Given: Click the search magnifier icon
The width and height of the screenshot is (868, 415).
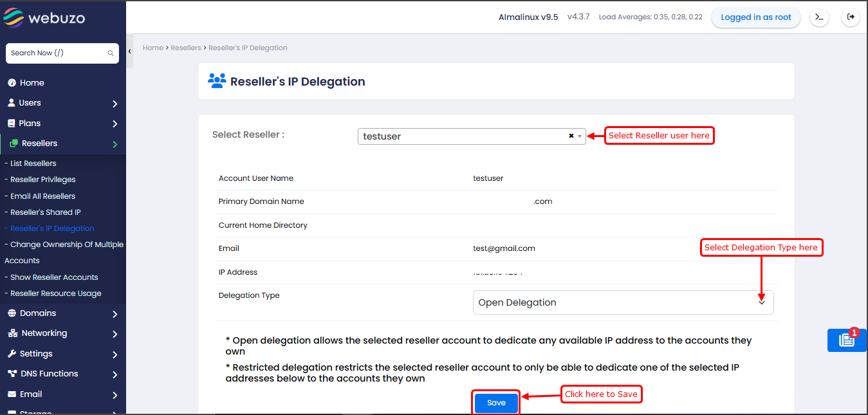Looking at the screenshot, I should tap(111, 53).
